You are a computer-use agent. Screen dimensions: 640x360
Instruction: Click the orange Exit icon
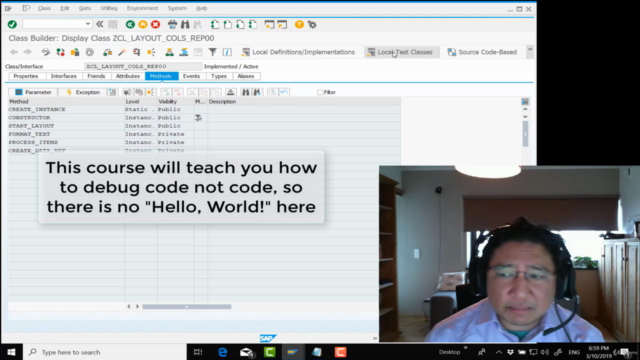(143, 24)
